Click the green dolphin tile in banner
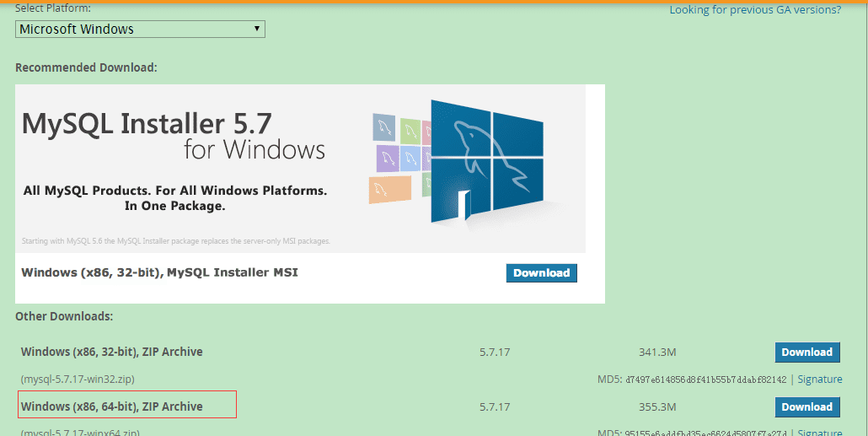The height and width of the screenshot is (436, 868). tap(410, 131)
